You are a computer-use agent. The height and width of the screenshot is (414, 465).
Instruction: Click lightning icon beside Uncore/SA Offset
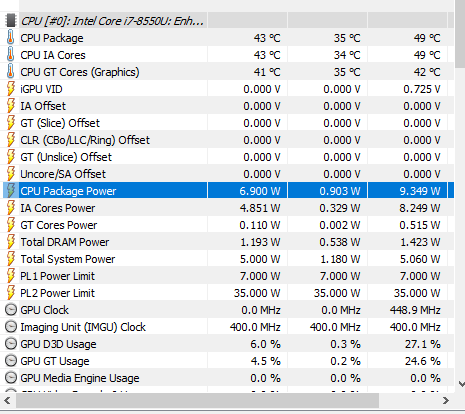(11, 174)
